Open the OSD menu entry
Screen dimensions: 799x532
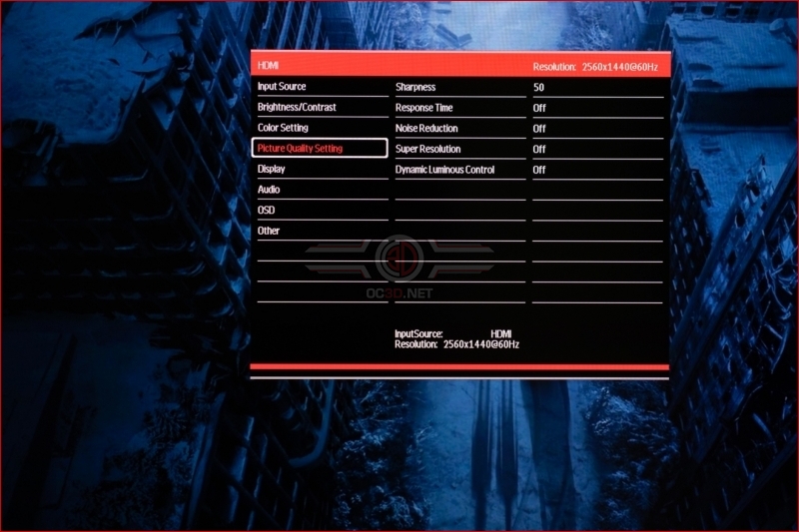(x=266, y=210)
